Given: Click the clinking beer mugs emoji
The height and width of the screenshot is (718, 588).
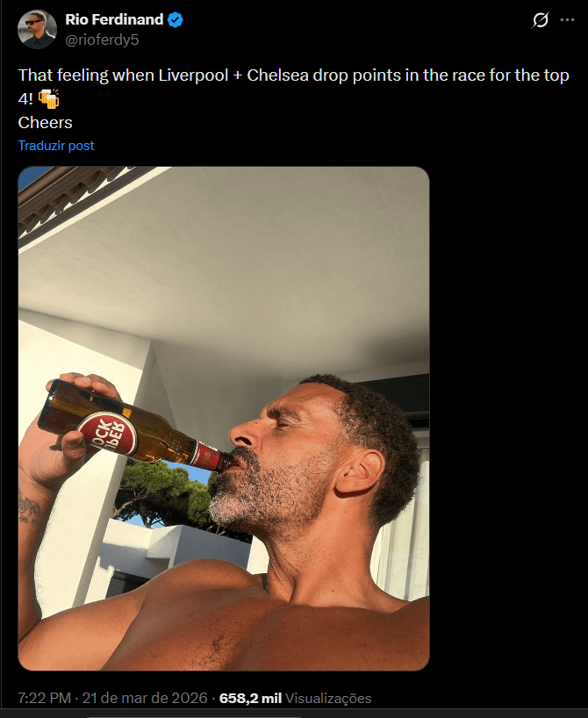Looking at the screenshot, I should [x=49, y=99].
